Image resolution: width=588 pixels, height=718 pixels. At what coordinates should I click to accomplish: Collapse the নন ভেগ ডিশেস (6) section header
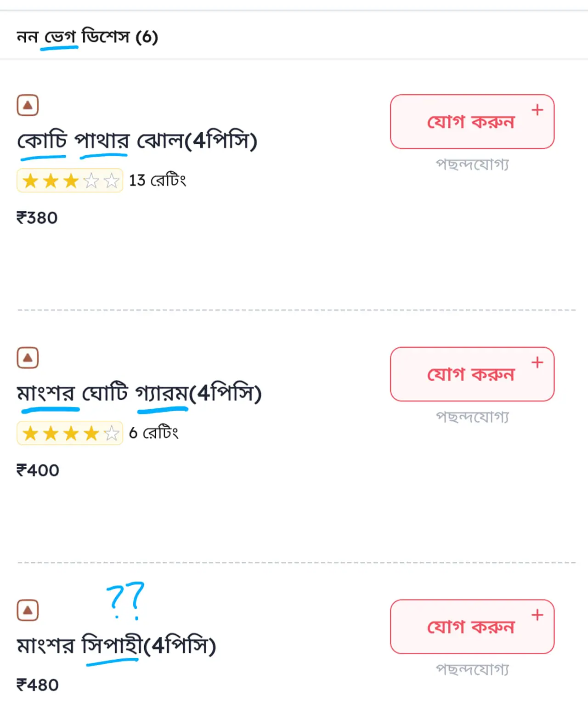(x=87, y=37)
